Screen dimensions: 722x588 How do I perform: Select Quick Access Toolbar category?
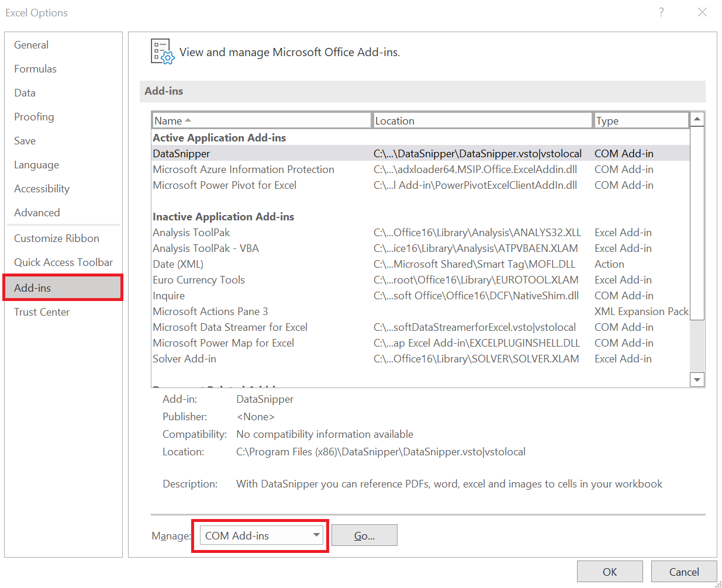(x=63, y=262)
